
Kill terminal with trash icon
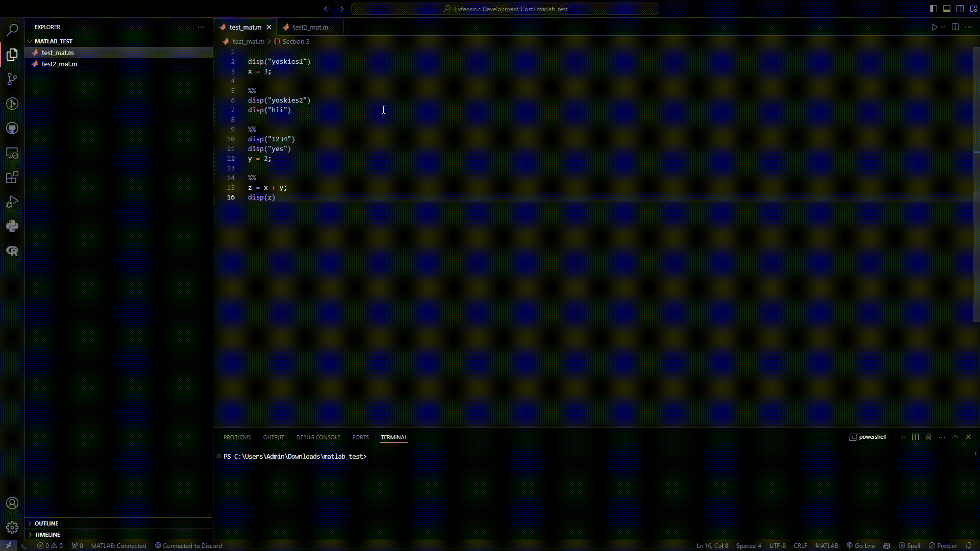point(928,437)
